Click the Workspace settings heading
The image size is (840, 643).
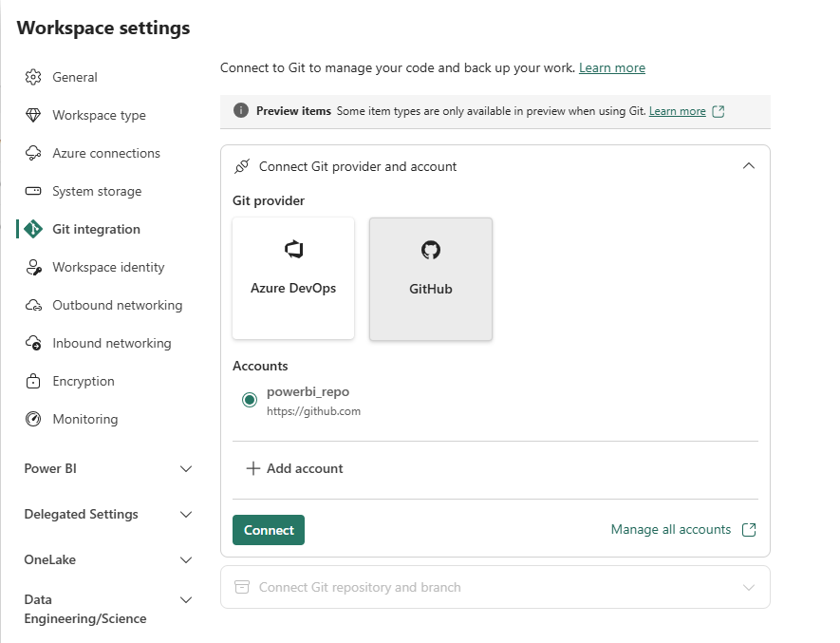103,28
